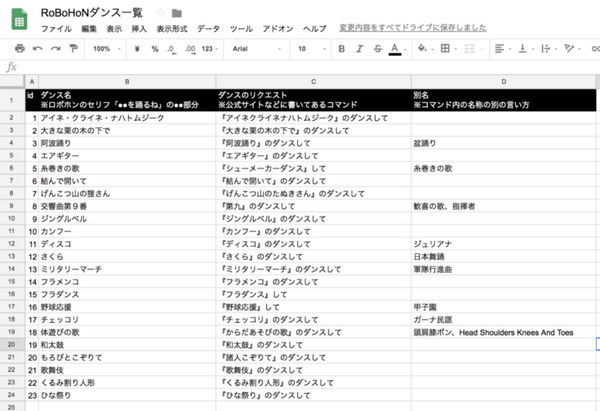Star this RoBoHoN spreadsheet
This screenshot has height=411, width=600.
pyautogui.click(x=159, y=12)
